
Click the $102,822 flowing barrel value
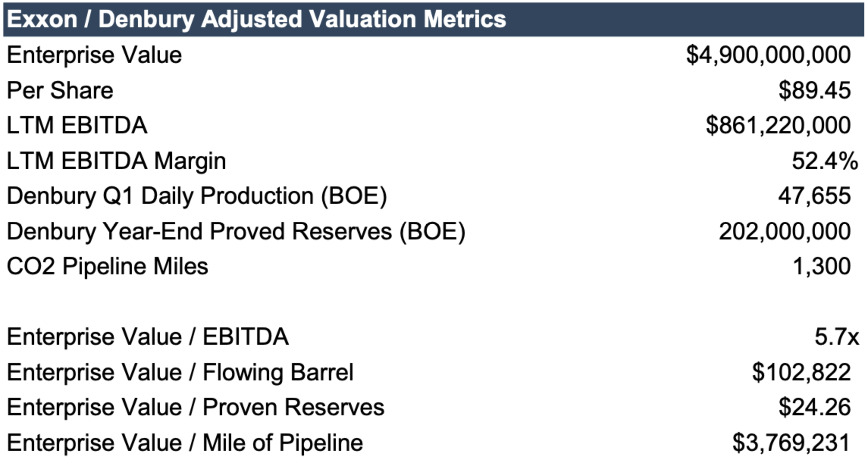coord(801,372)
